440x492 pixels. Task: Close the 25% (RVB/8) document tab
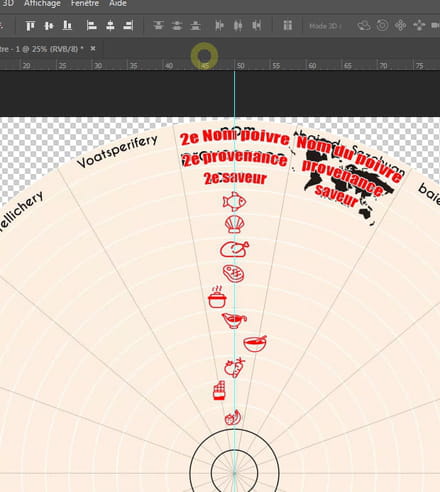tap(93, 49)
